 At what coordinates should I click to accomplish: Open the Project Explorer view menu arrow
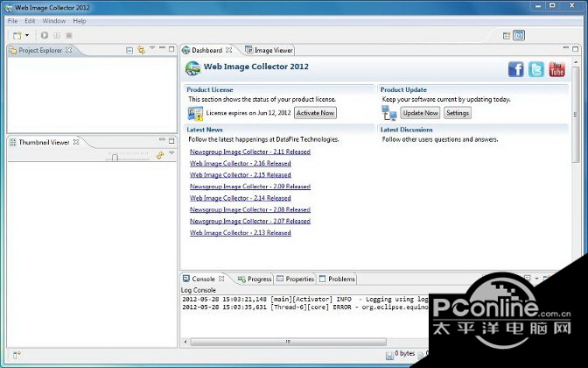tap(152, 47)
